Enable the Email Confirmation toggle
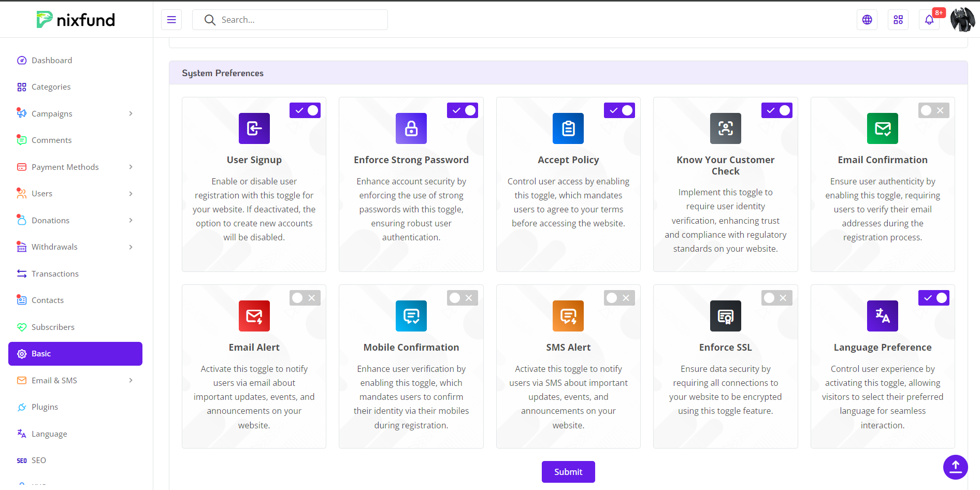 [x=933, y=110]
